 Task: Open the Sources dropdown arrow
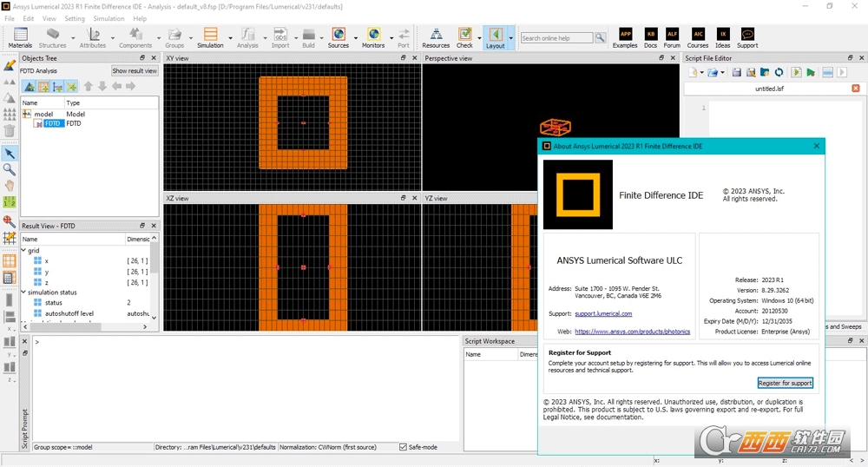tap(356, 38)
